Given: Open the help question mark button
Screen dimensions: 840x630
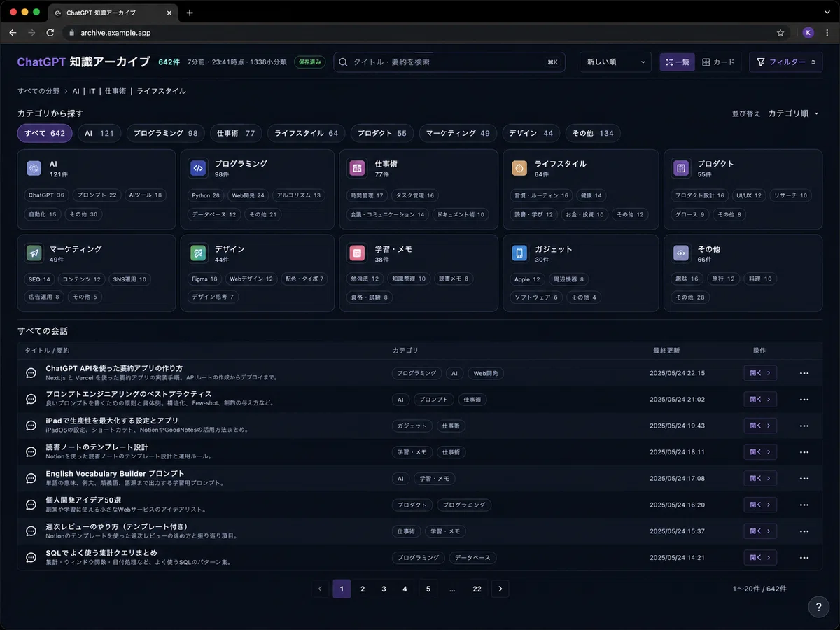Looking at the screenshot, I should (x=818, y=607).
